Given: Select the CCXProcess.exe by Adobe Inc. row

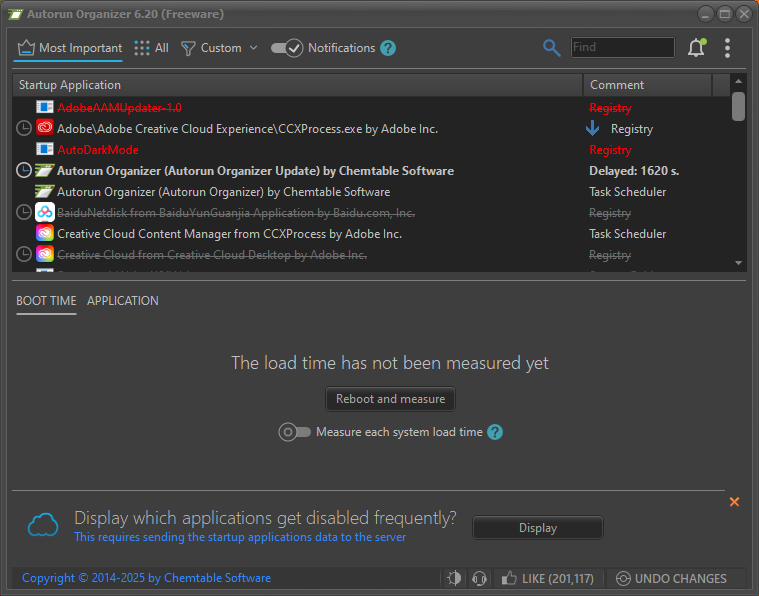Looking at the screenshot, I should pyautogui.click(x=372, y=129).
